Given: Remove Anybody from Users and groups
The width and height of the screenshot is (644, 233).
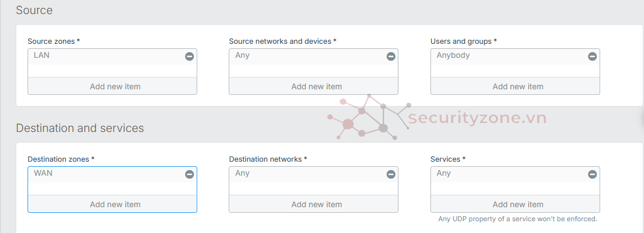Looking at the screenshot, I should coord(592,56).
